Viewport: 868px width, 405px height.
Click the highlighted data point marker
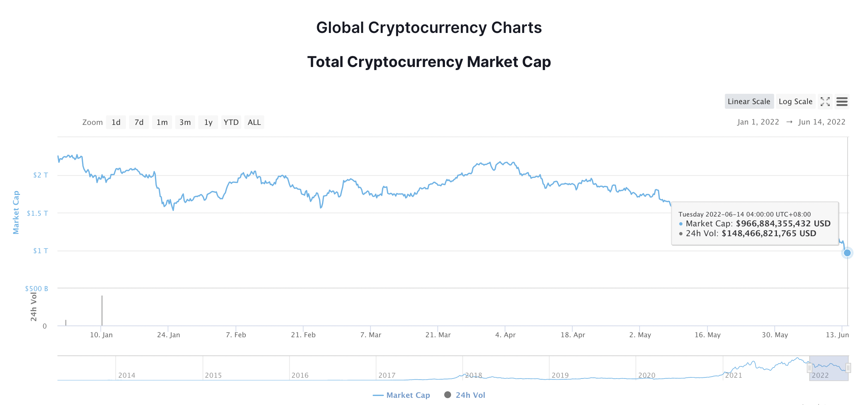(x=847, y=253)
